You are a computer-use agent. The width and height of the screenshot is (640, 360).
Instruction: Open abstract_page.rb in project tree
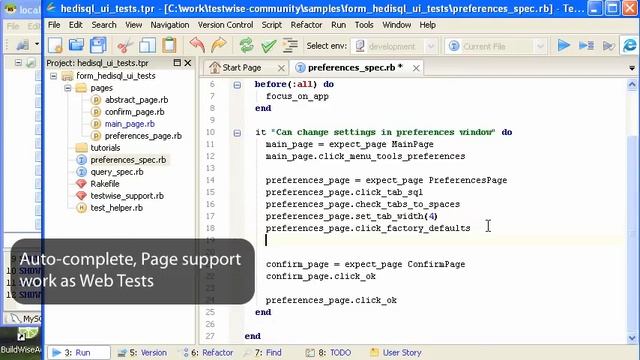click(136, 100)
